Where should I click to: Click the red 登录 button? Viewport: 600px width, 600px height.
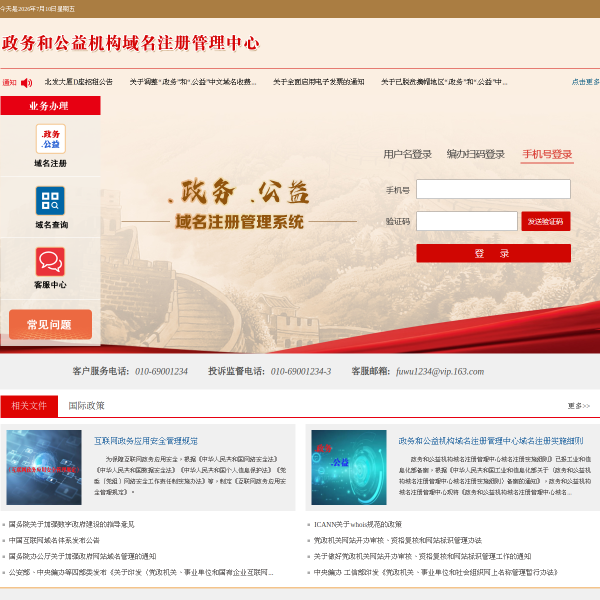pyautogui.click(x=494, y=253)
